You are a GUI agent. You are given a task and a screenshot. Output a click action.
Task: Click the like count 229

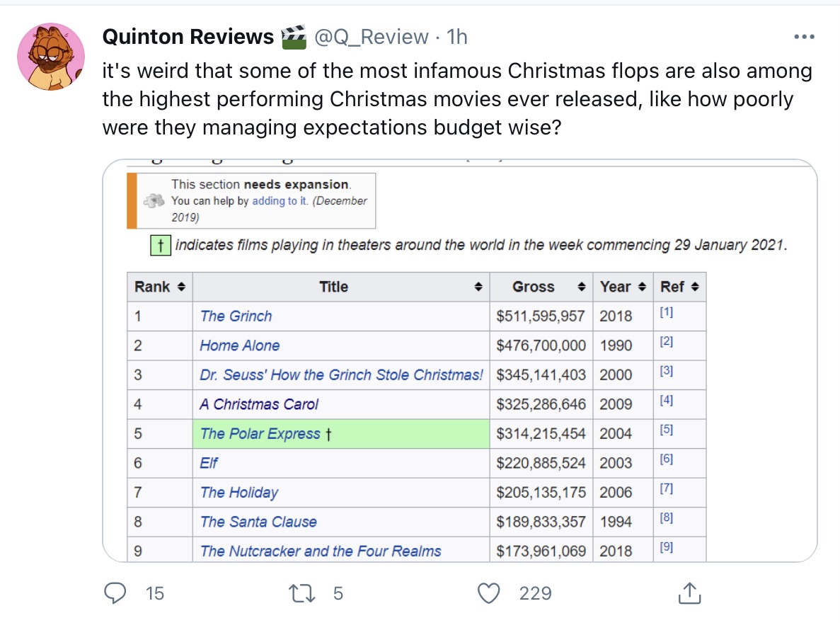tap(535, 593)
